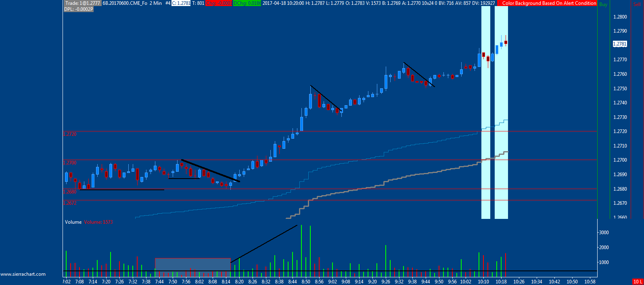Screen dimensions: 644x285
Task: Click the green 'DChg: 0.0186' field
Action: [x=247, y=3]
